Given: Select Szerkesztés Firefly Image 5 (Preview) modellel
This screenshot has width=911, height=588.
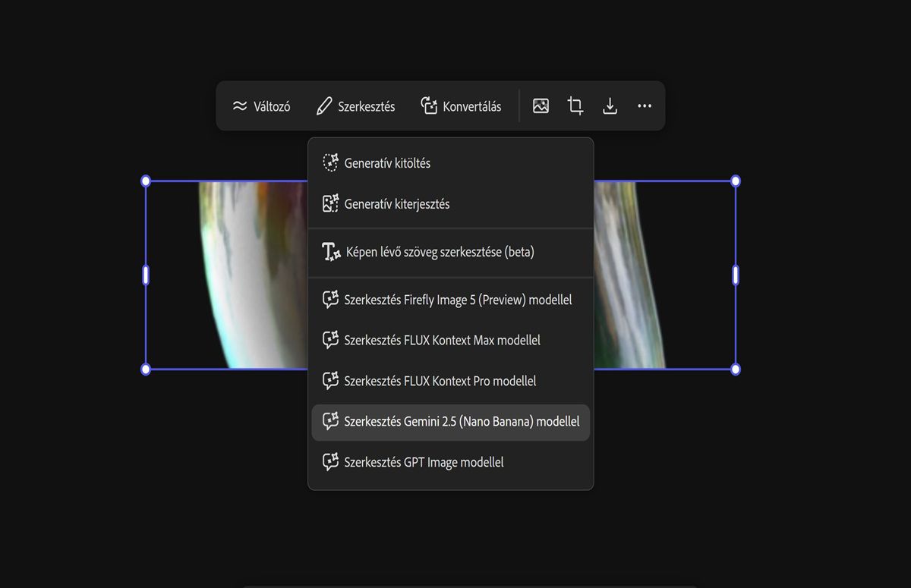Looking at the screenshot, I should [x=451, y=300].
